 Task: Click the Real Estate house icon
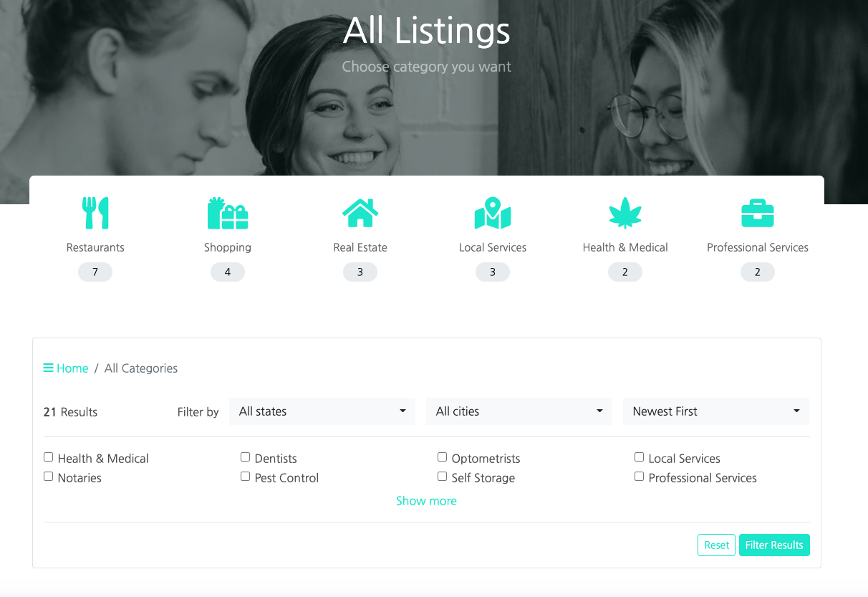(x=360, y=213)
